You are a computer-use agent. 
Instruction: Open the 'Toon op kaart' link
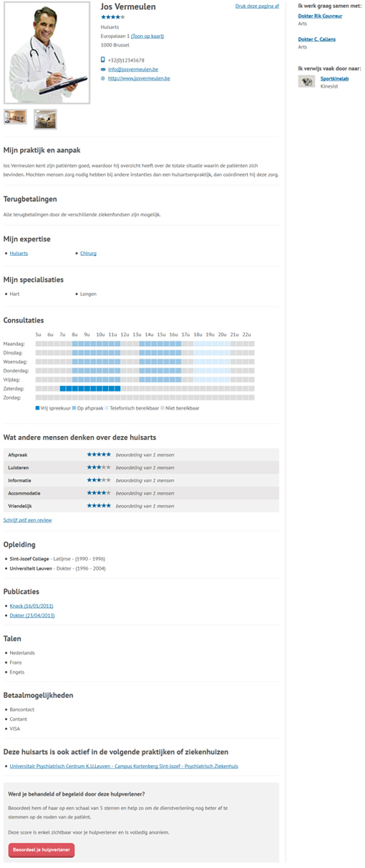[x=147, y=35]
